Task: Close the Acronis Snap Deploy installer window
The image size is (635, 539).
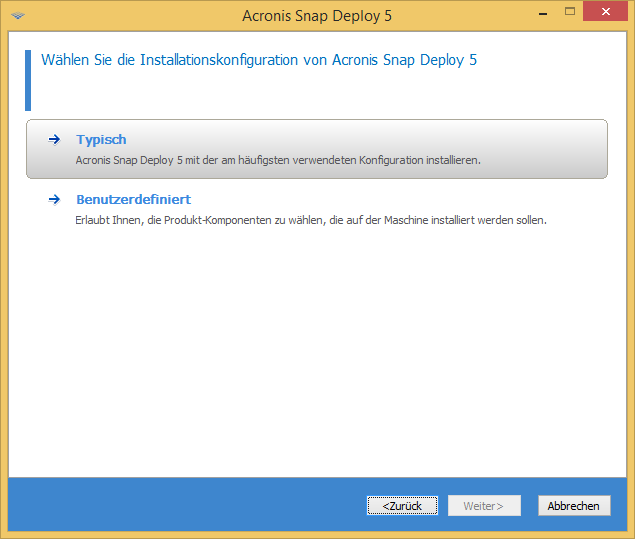Action: [x=605, y=11]
